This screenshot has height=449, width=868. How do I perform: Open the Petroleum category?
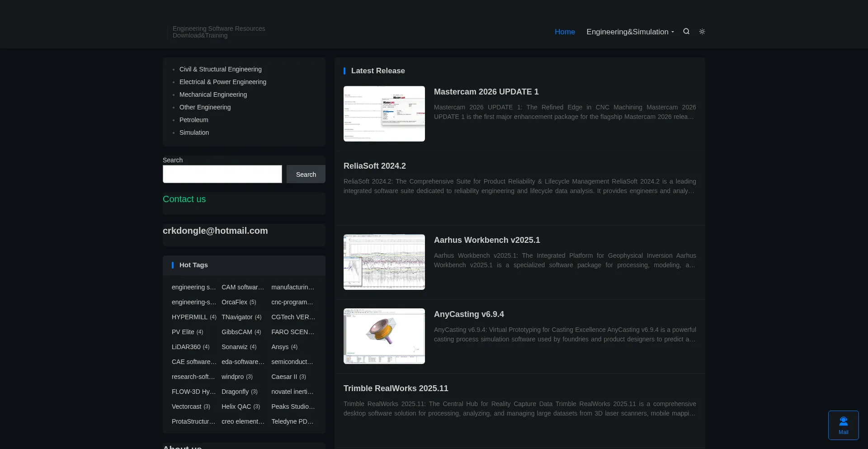[194, 120]
